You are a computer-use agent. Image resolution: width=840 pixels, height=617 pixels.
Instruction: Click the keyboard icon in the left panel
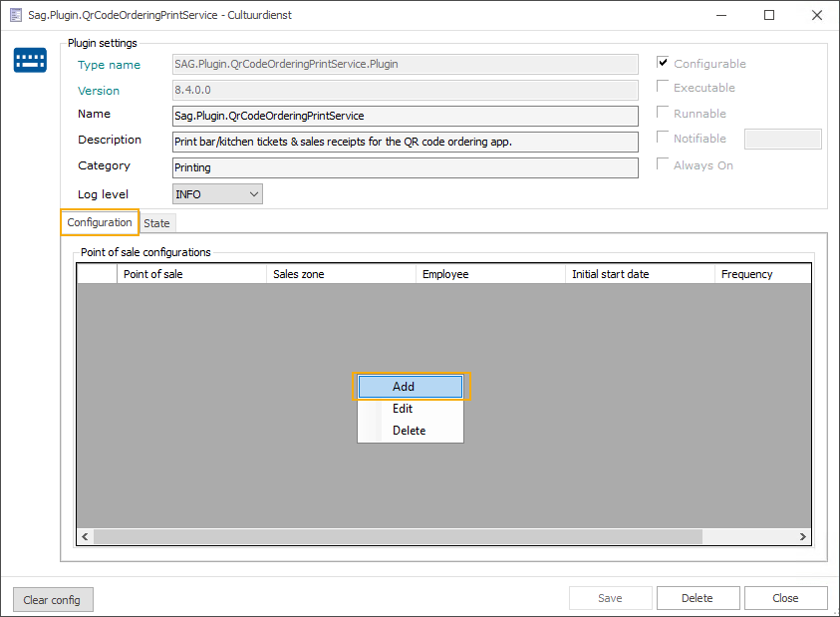click(x=30, y=60)
